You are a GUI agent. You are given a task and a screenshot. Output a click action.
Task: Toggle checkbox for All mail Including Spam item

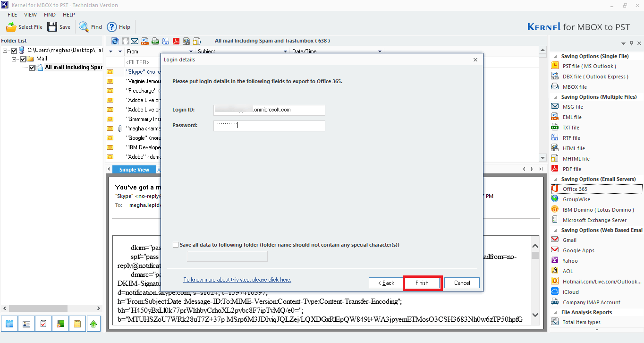(32, 68)
